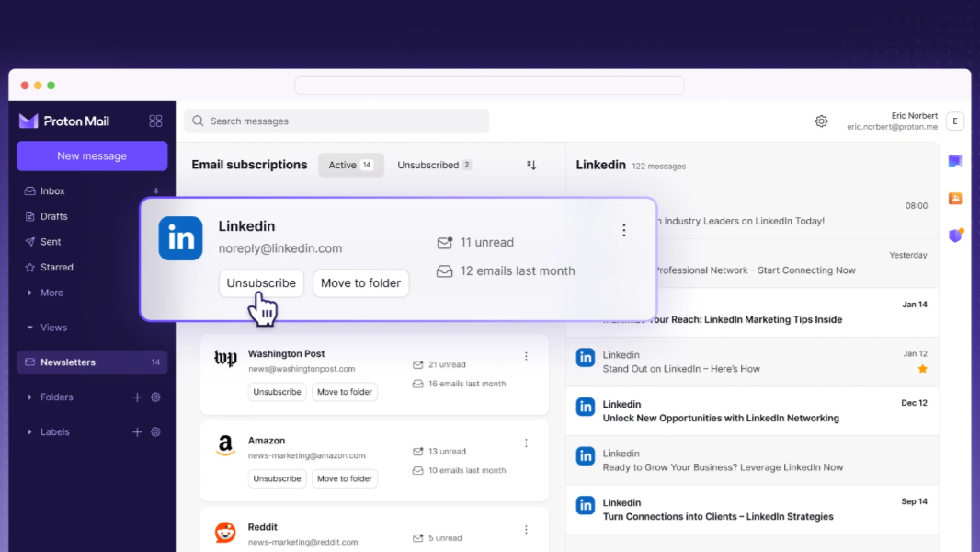Star the 'Stand Out on LinkedIn' email
Image resolution: width=980 pixels, height=552 pixels.
coord(921,367)
